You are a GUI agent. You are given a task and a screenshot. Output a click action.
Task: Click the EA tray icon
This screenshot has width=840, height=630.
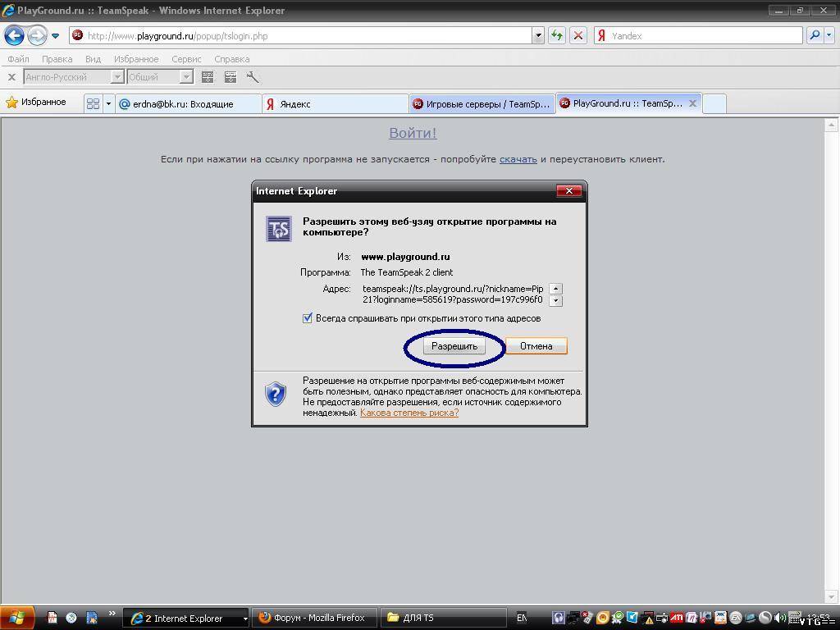[x=735, y=619]
